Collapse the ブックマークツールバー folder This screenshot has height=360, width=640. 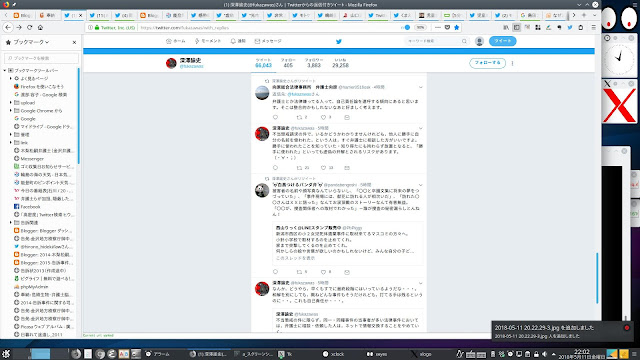click(x=5, y=71)
